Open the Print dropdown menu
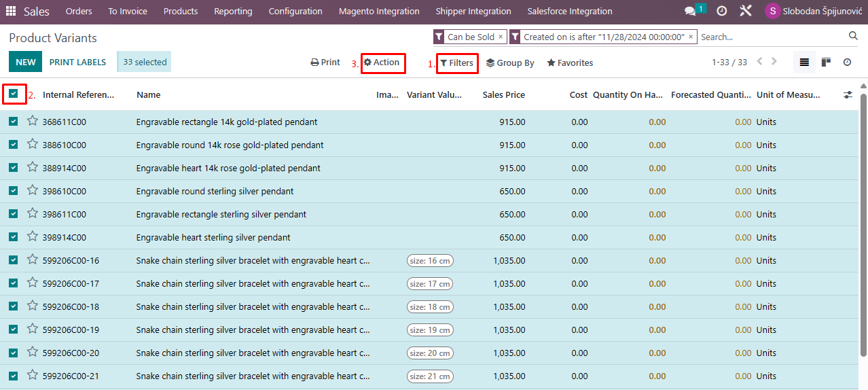 coord(325,63)
